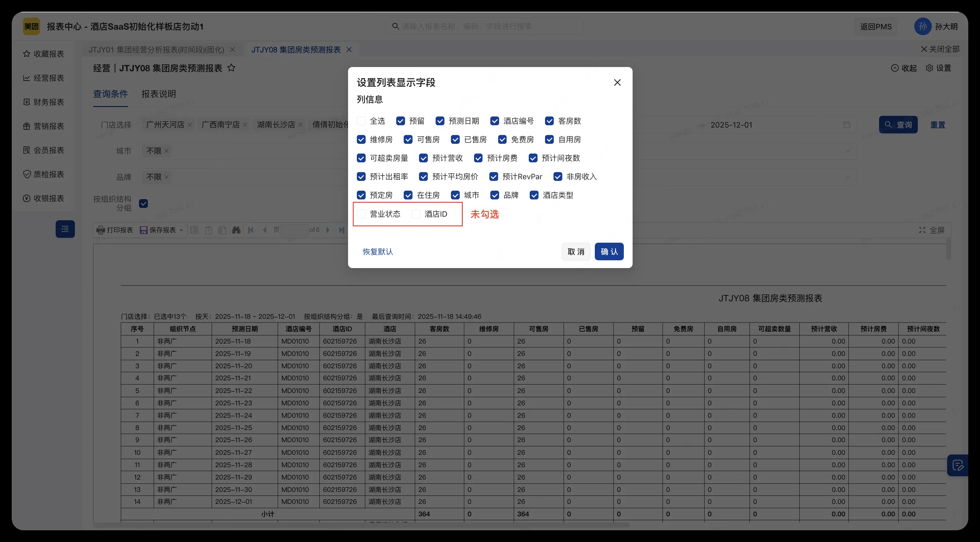Collapse the sidebar with the blue indent icon

pyautogui.click(x=65, y=229)
